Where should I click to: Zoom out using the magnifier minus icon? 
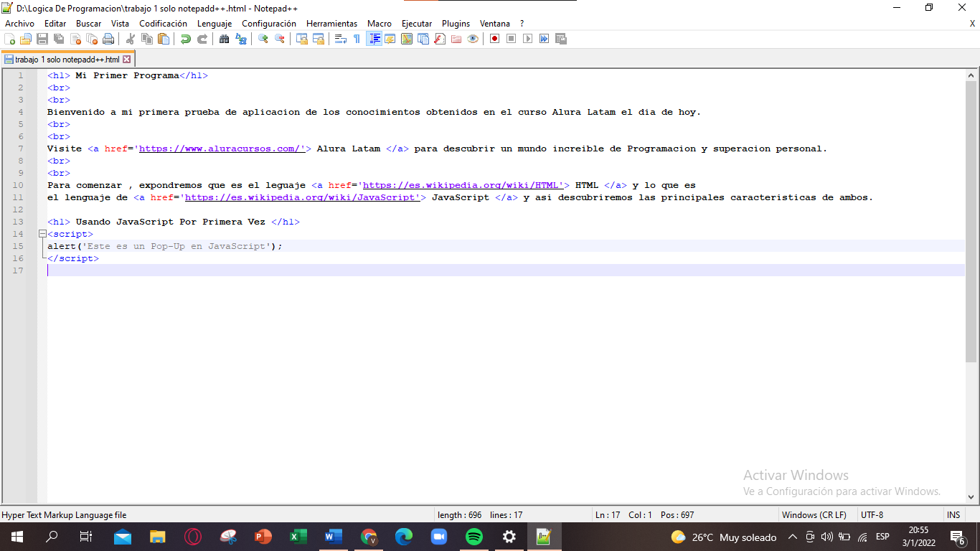click(x=280, y=39)
